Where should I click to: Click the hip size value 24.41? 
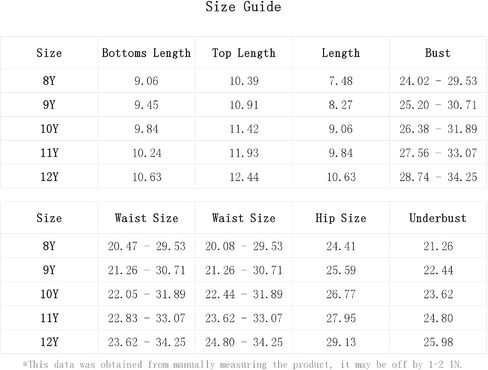pos(341,246)
